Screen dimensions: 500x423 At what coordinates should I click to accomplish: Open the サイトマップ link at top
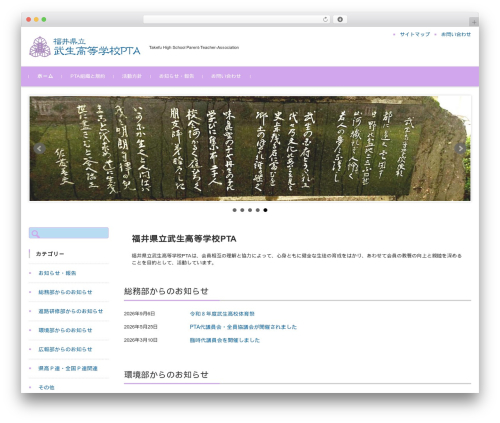click(x=415, y=34)
